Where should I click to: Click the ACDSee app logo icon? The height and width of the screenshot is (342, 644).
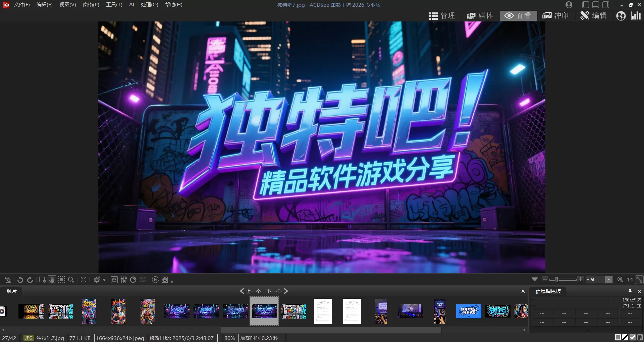pyautogui.click(x=6, y=5)
